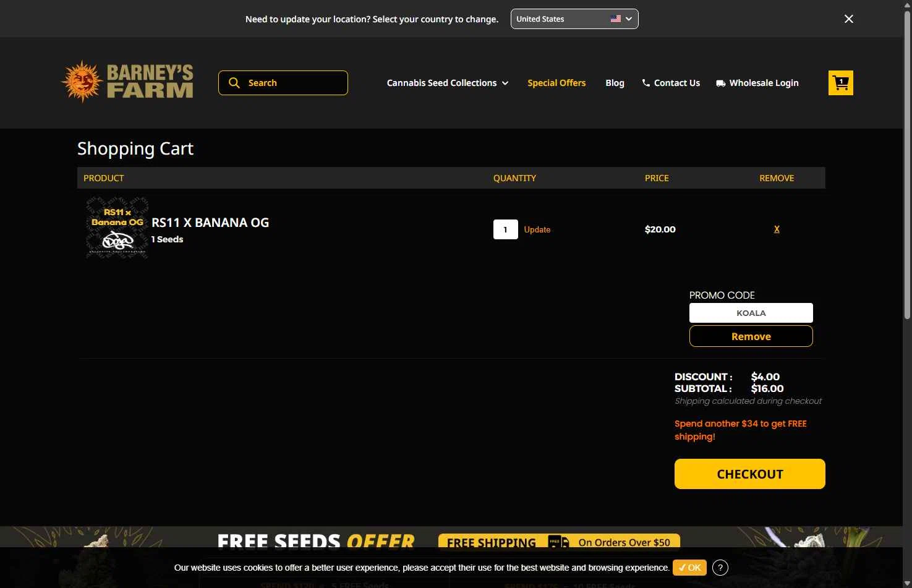Click the $16.00 subtotal value
The width and height of the screenshot is (912, 588).
[767, 389]
